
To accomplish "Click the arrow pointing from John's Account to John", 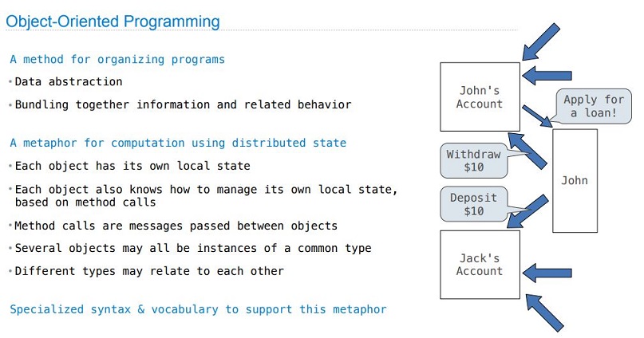I will click(x=538, y=116).
